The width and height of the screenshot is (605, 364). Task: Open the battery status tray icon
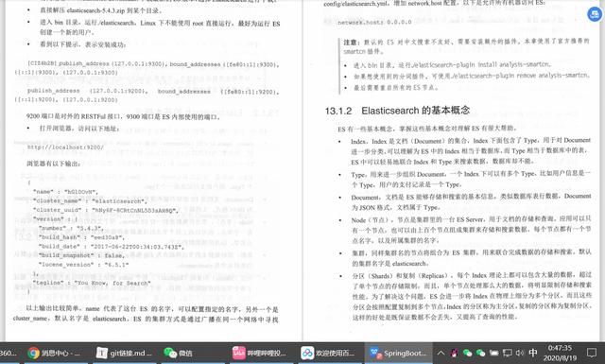point(493,353)
